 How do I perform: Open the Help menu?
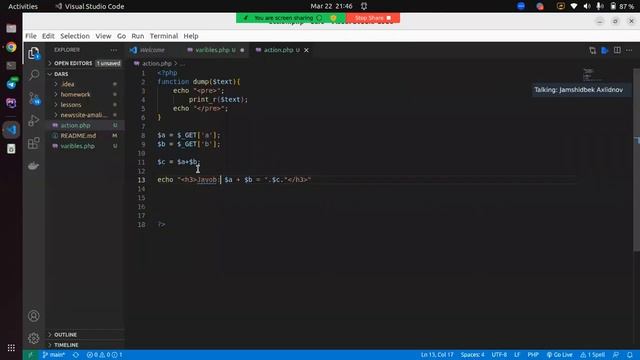[191, 36]
